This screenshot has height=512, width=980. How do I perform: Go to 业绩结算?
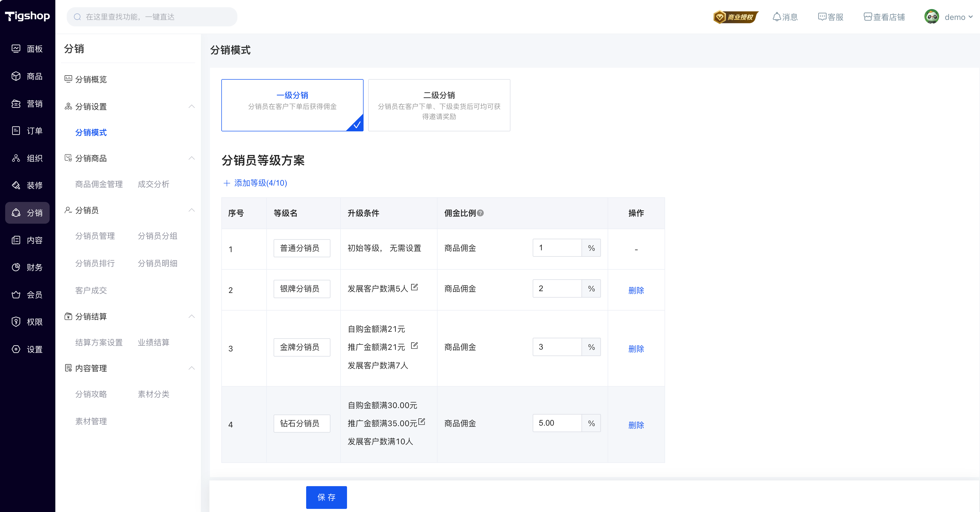tap(153, 342)
